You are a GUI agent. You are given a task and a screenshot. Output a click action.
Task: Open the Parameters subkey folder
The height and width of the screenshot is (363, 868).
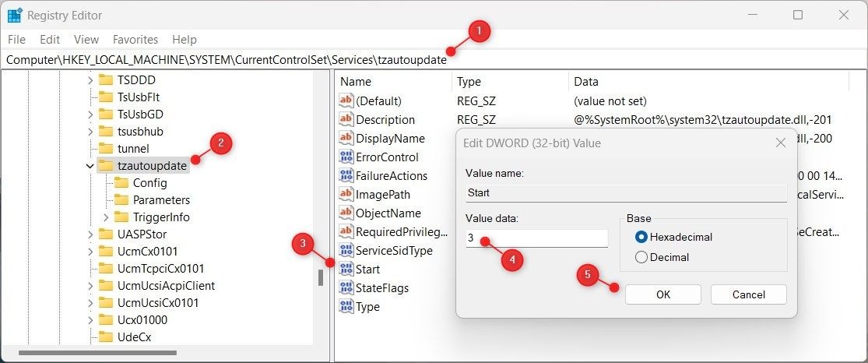pos(121,199)
